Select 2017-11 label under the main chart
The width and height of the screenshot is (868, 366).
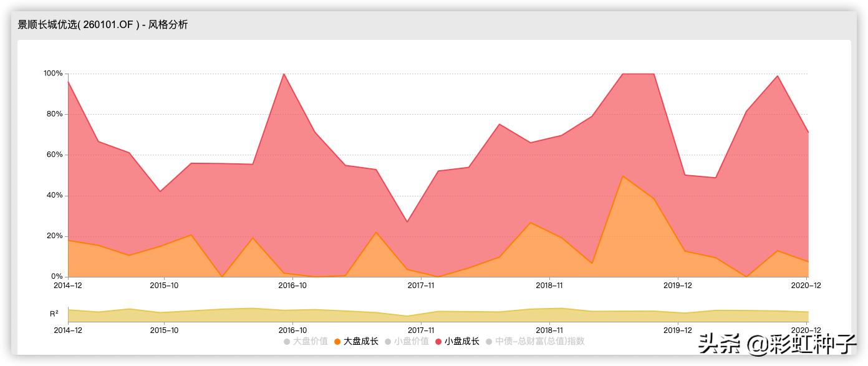tap(421, 286)
